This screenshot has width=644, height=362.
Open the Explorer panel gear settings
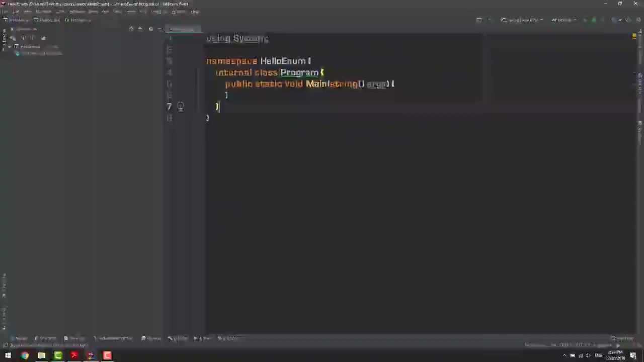click(150, 29)
